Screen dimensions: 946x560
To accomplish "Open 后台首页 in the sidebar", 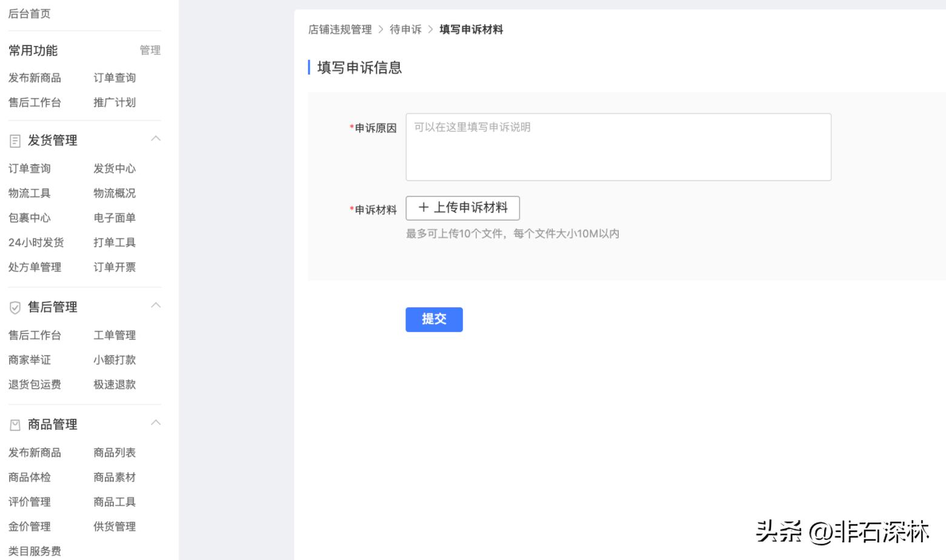I will [x=28, y=13].
